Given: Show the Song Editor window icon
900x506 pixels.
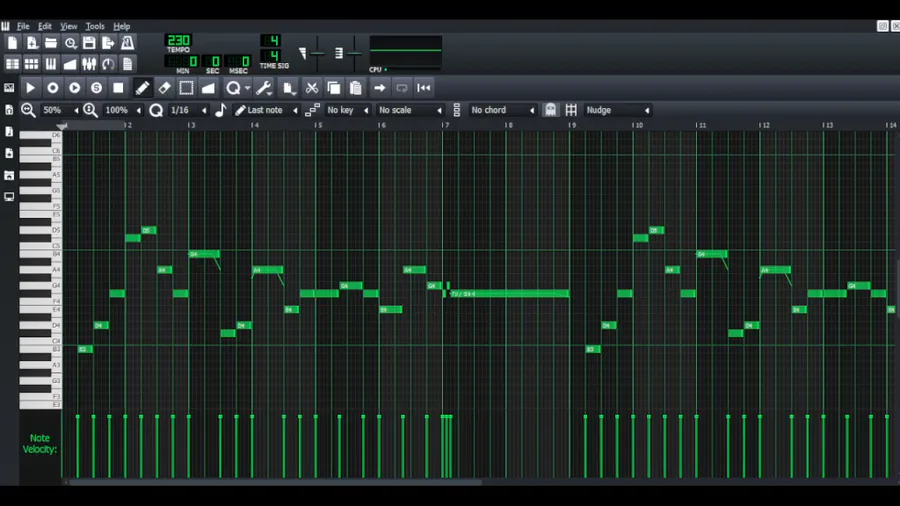Looking at the screenshot, I should [x=12, y=64].
